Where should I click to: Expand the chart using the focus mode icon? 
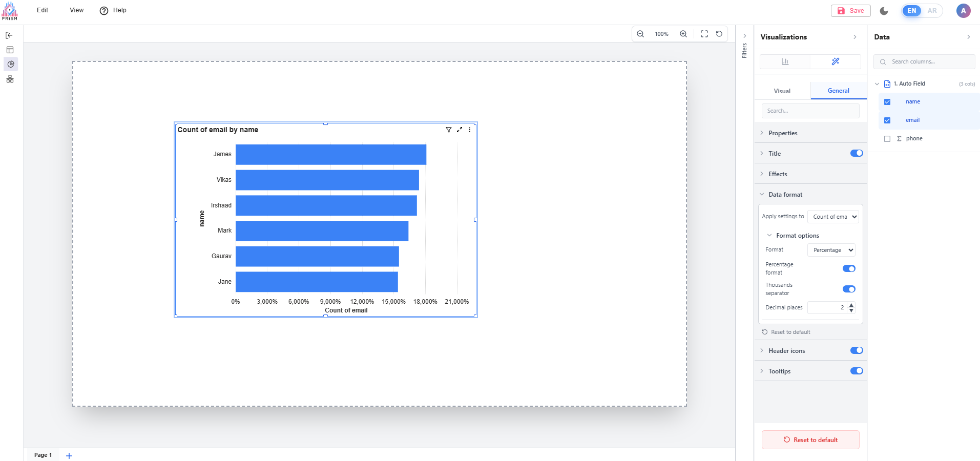460,130
